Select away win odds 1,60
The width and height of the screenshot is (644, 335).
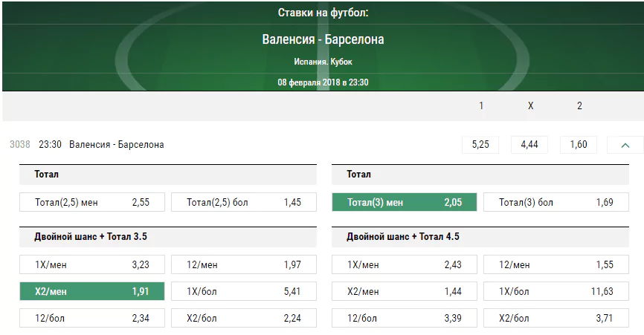tap(579, 145)
